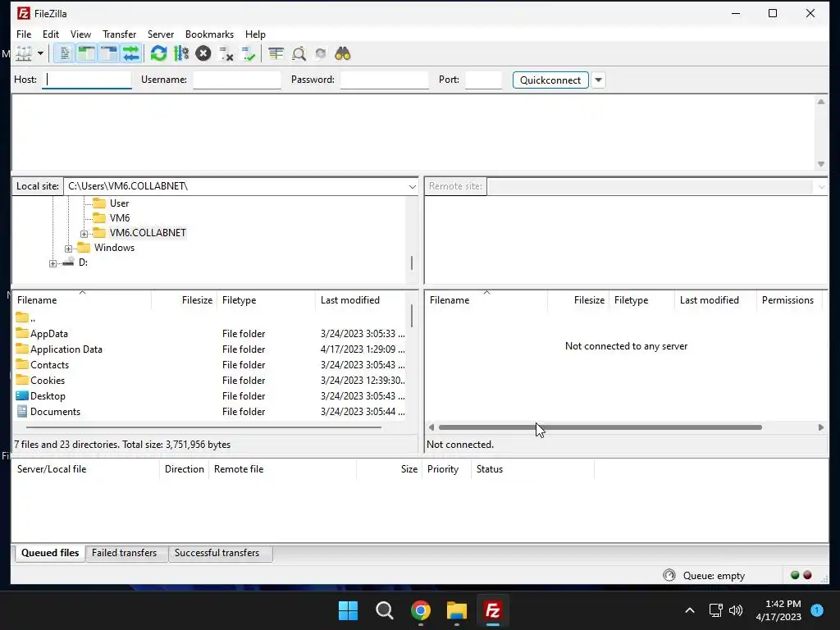
Task: Open Google Chrome from taskbar
Action: point(421,610)
